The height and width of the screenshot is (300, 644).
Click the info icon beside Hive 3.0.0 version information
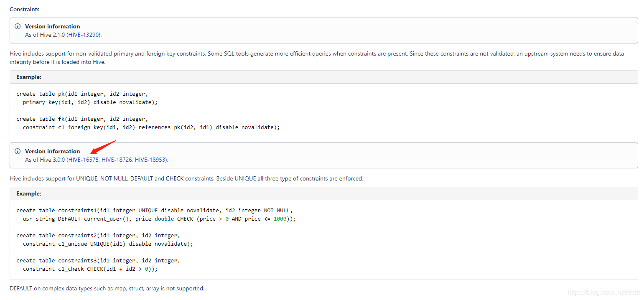coord(18,151)
